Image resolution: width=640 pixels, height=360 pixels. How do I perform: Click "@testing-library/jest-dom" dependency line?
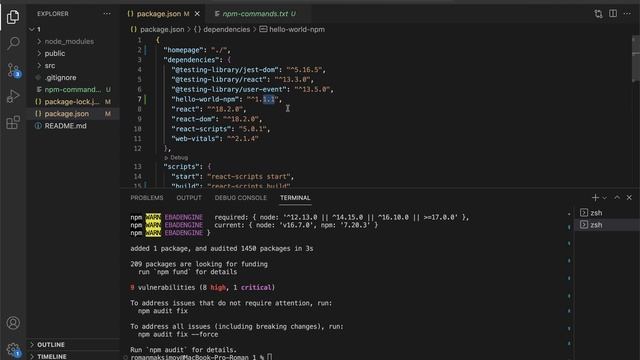[x=248, y=70]
